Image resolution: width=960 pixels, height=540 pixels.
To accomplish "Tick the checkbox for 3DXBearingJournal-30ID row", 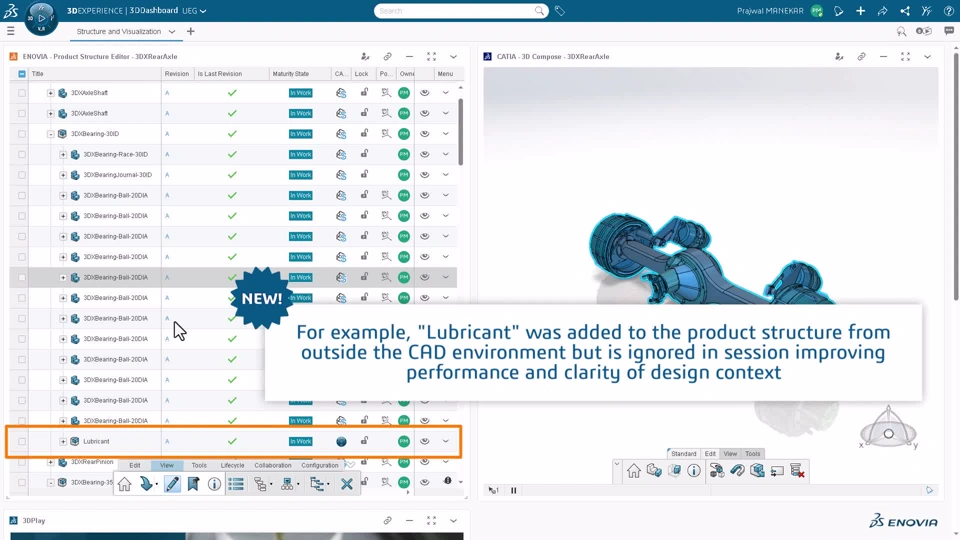I will 21,175.
